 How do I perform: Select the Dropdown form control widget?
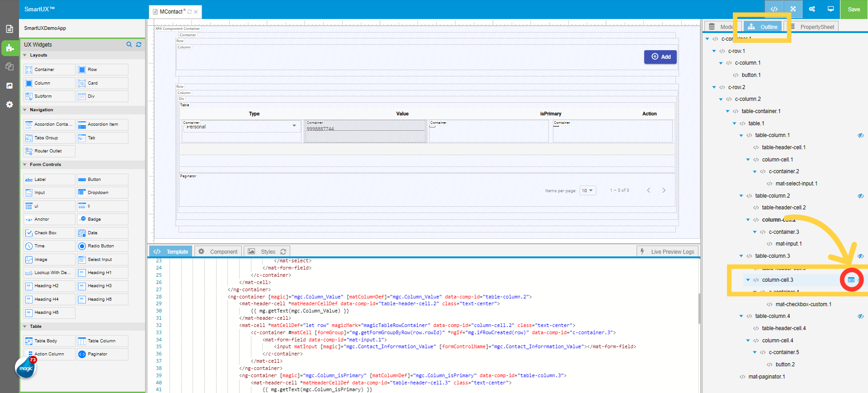click(102, 193)
